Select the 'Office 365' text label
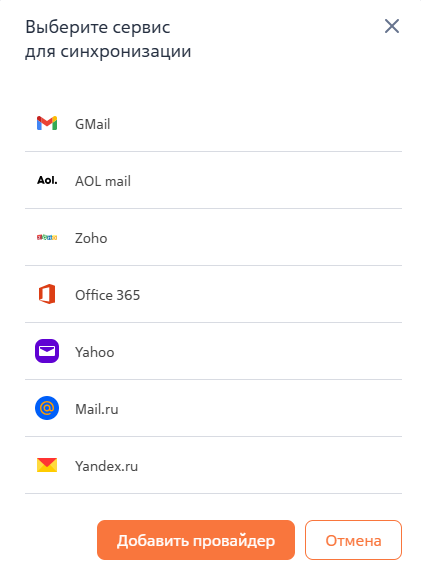The image size is (421, 581). click(107, 295)
